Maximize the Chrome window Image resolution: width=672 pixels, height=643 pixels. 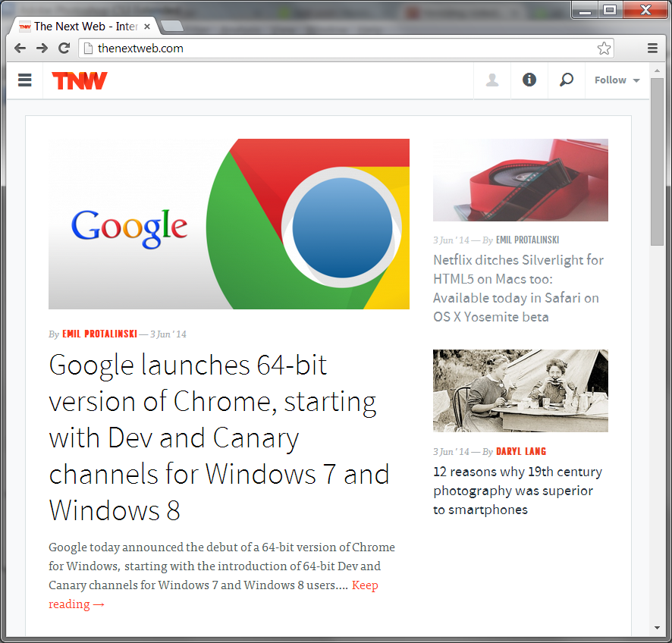point(610,11)
